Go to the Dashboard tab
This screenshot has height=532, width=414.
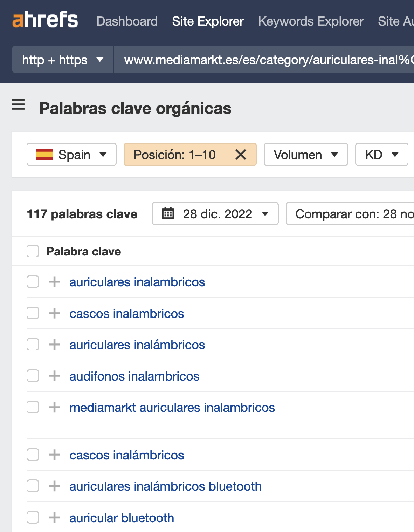[x=127, y=21]
